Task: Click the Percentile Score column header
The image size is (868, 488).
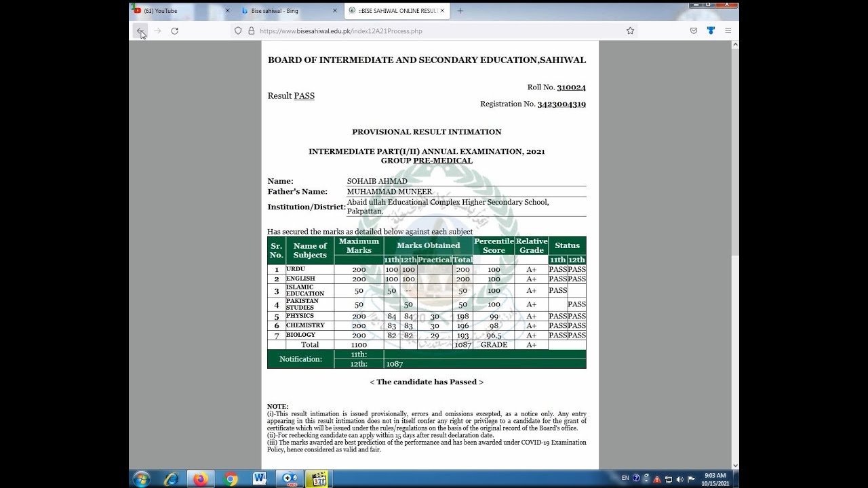Action: 494,245
